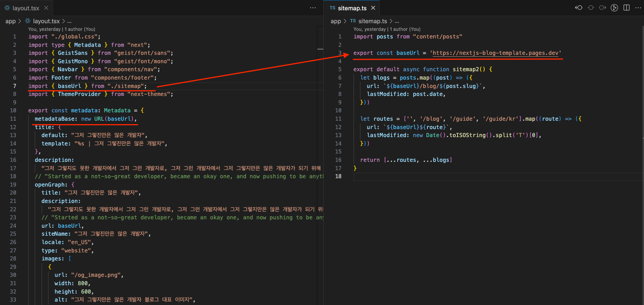Click blame code lens above layout.tsx line 1
Image resolution: width=644 pixels, height=305 pixels.
click(x=62, y=29)
